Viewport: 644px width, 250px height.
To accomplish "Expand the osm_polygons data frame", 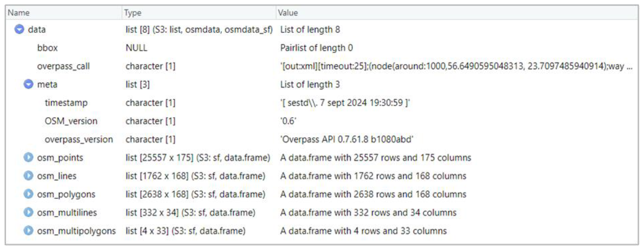I will click(29, 194).
